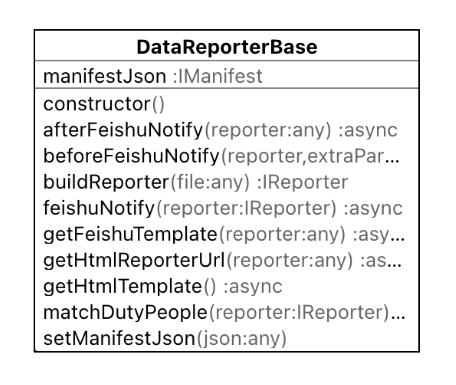
Task: Select the feishuNotify method row
Action: (223, 208)
